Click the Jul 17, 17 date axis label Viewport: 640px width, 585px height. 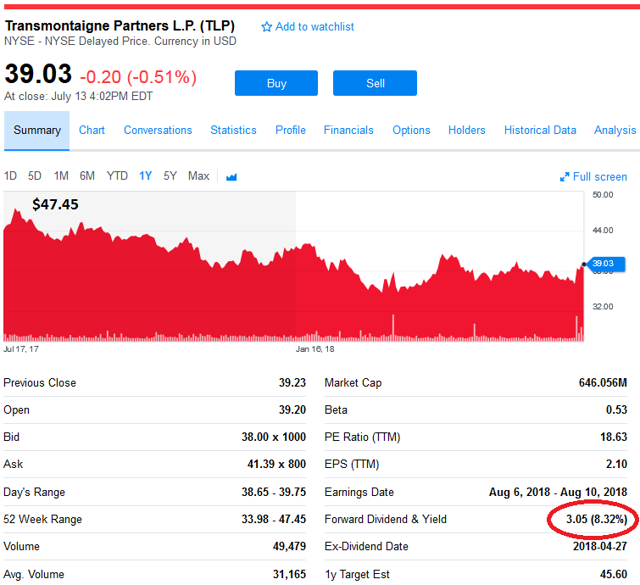click(x=21, y=349)
